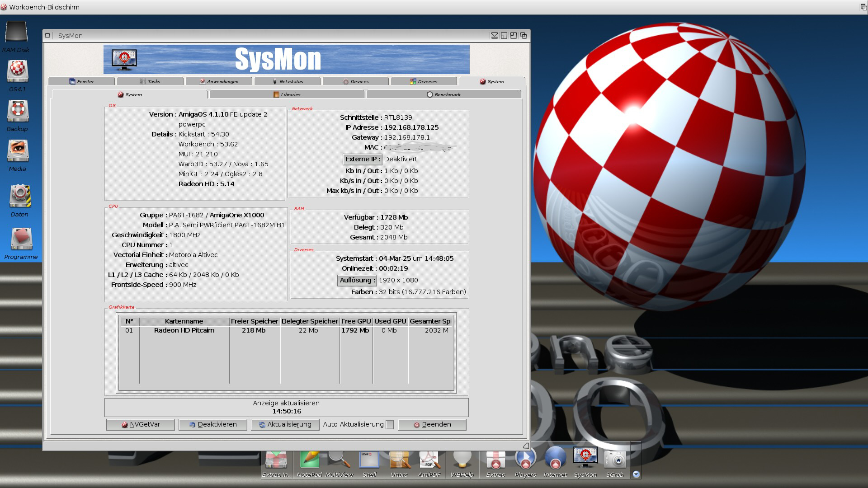Viewport: 868px width, 488px height.
Task: Click the Deaktivieren button
Action: pyautogui.click(x=213, y=425)
